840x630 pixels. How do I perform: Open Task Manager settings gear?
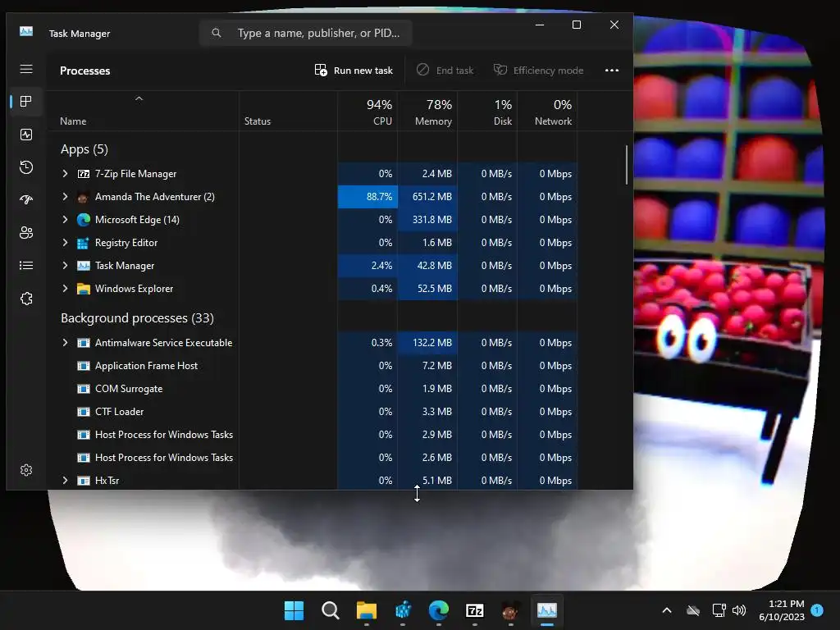click(x=25, y=470)
